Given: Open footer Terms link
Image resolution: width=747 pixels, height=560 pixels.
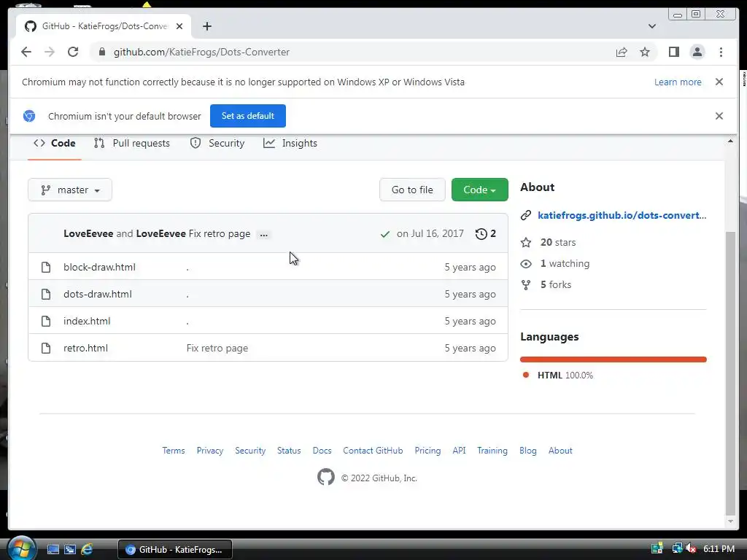Looking at the screenshot, I should tap(174, 451).
